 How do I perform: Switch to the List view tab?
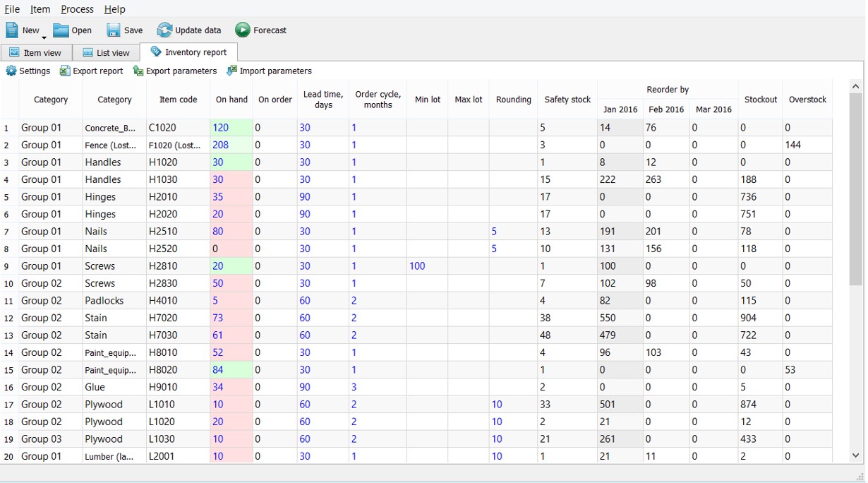click(106, 53)
